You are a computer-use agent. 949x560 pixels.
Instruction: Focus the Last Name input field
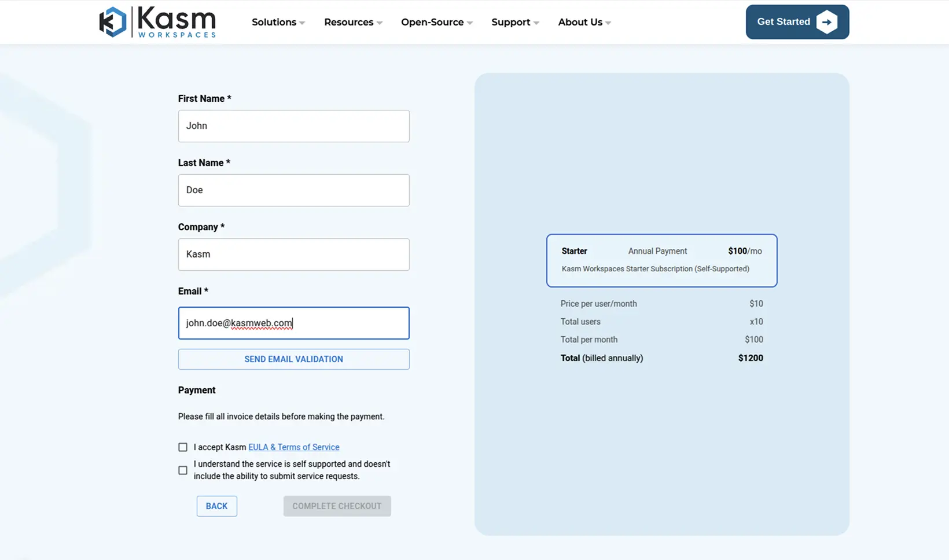293,190
